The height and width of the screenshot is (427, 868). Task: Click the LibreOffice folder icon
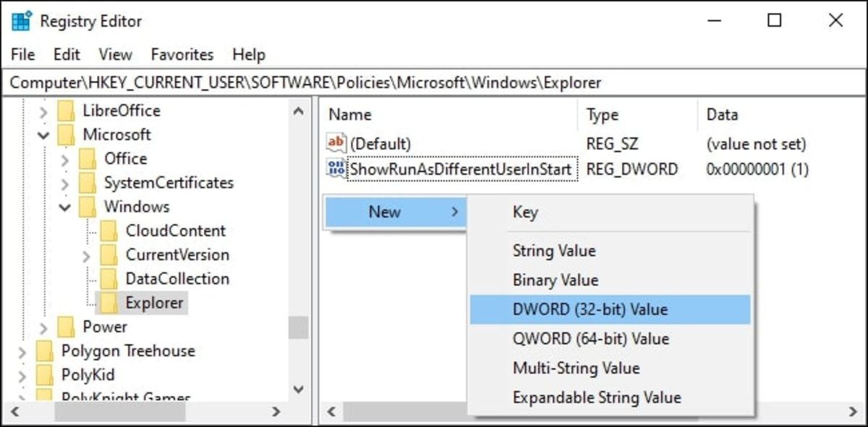[67, 111]
